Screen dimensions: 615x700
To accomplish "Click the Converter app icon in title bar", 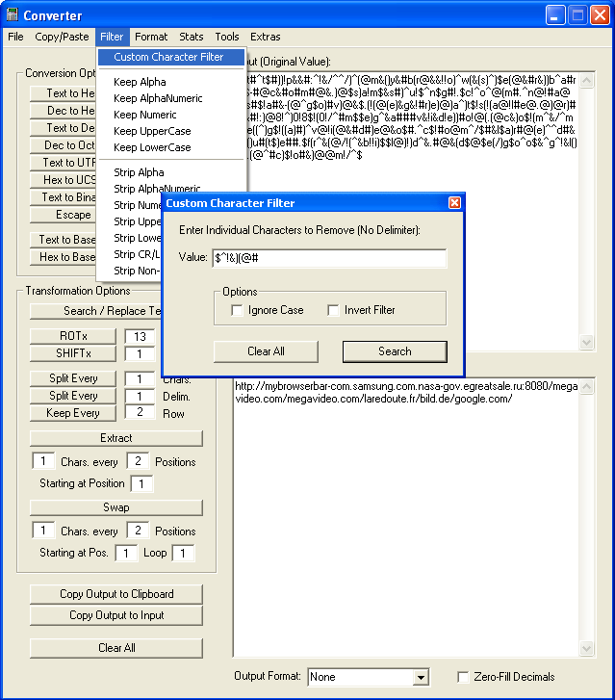I will [x=13, y=15].
